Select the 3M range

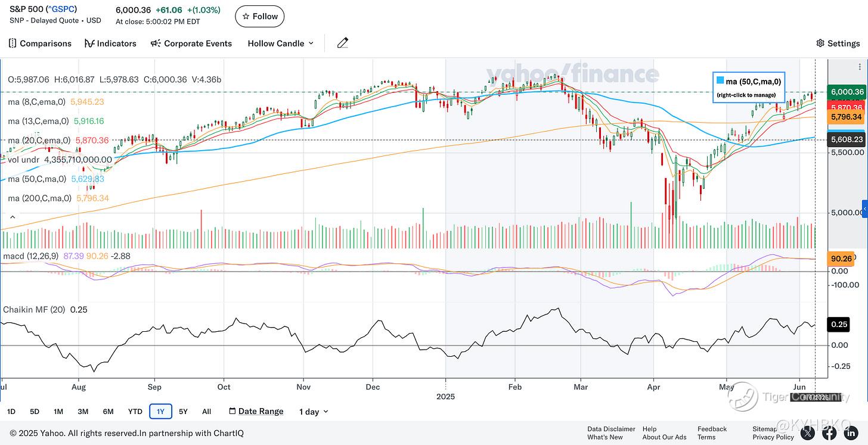tap(83, 412)
